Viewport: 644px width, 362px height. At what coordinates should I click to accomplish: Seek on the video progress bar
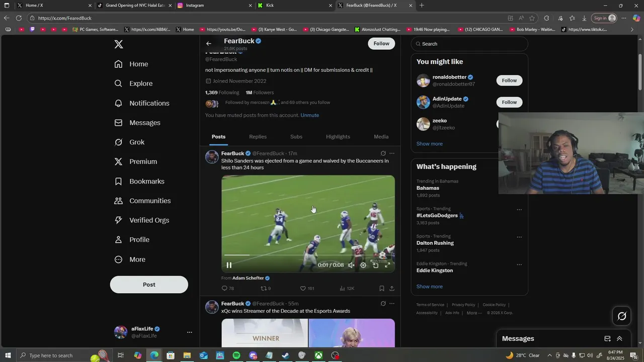point(308,255)
